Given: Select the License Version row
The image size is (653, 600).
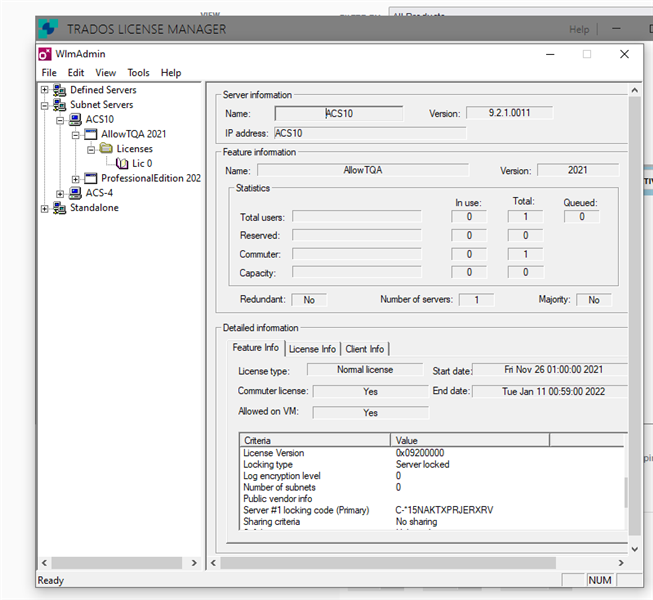Looking at the screenshot, I should [x=432, y=453].
